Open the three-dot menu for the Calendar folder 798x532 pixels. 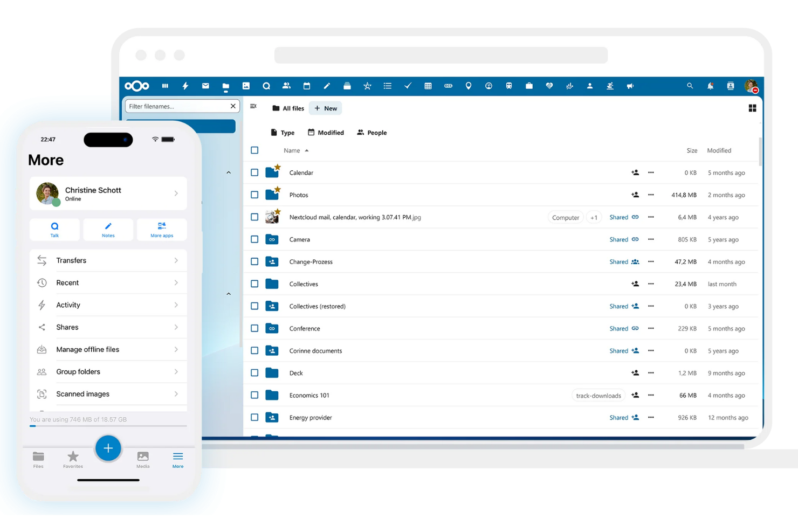click(651, 172)
